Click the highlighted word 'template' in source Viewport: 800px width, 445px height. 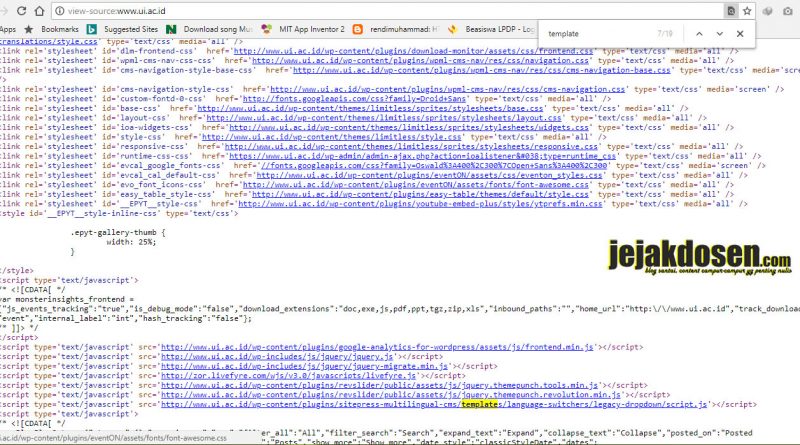tap(479, 404)
